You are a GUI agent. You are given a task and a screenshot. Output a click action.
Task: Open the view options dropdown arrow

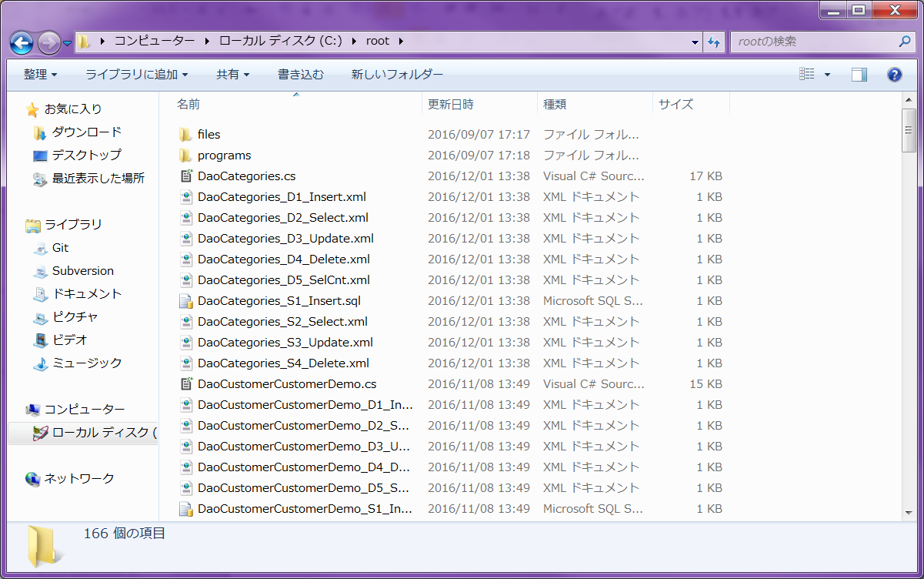(x=827, y=75)
